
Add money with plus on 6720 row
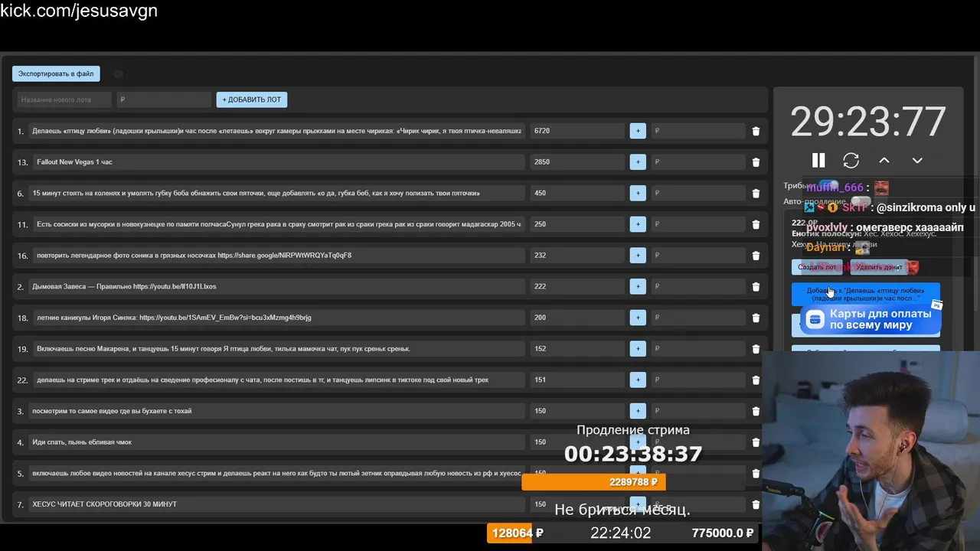(x=638, y=131)
